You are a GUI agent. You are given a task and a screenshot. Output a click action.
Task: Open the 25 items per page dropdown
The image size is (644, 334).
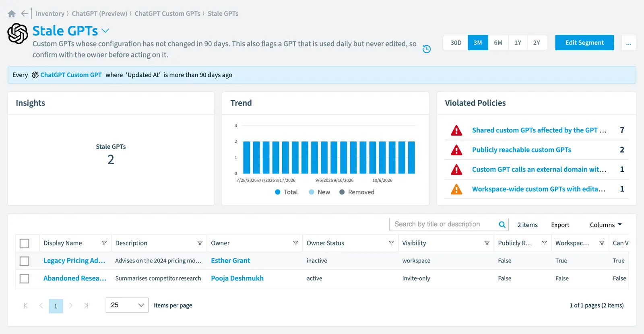tap(127, 305)
